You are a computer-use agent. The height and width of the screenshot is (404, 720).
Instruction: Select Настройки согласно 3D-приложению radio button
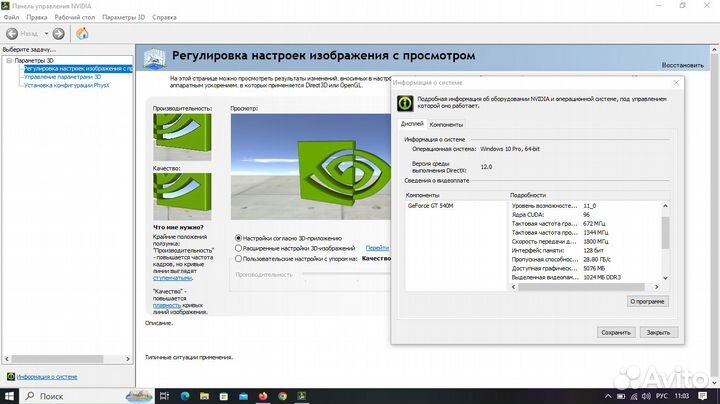238,238
